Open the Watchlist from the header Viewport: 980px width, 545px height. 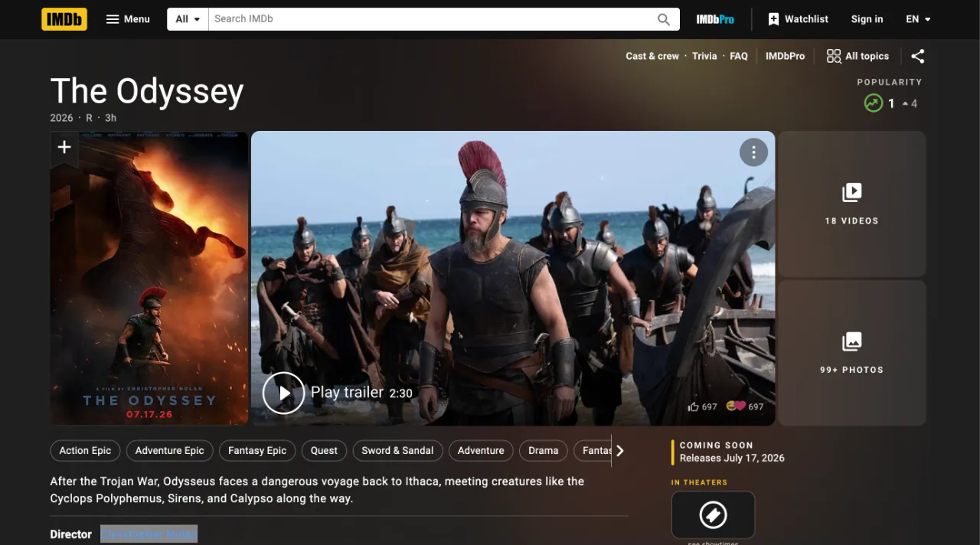(798, 19)
